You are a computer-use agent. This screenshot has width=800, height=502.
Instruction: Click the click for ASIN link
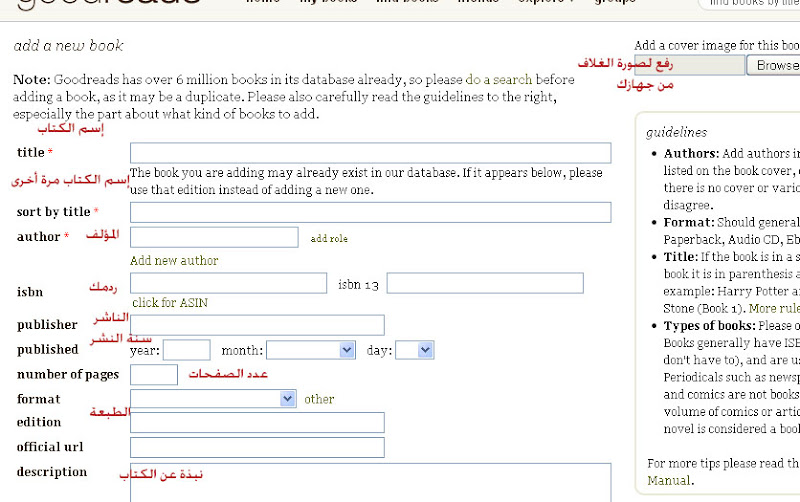coord(170,303)
